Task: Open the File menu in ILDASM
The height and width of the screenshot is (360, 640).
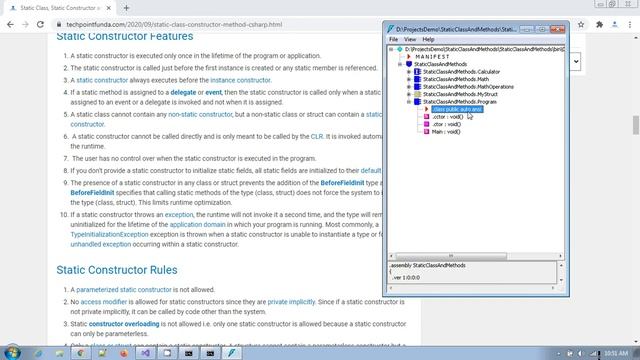Action: [x=393, y=40]
